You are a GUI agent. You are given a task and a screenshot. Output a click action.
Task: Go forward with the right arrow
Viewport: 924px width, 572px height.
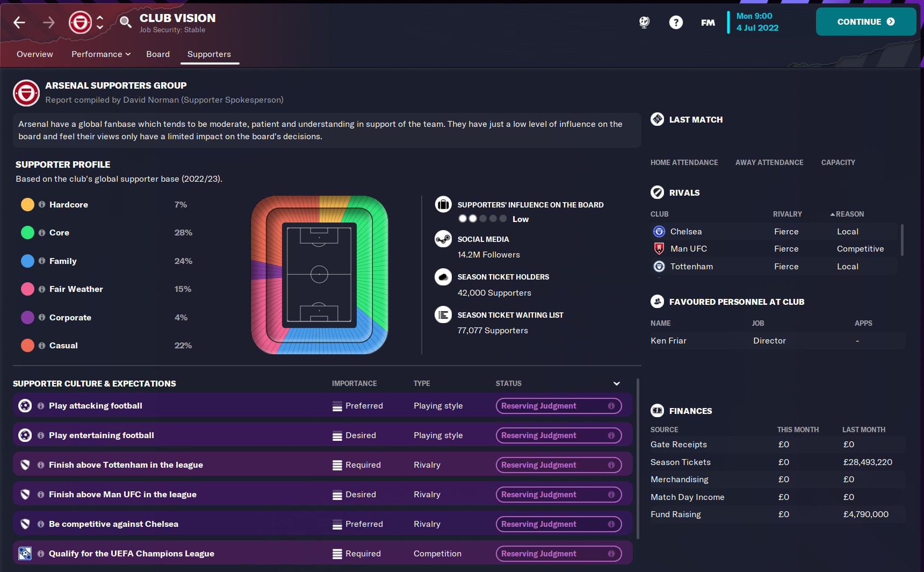coord(49,22)
